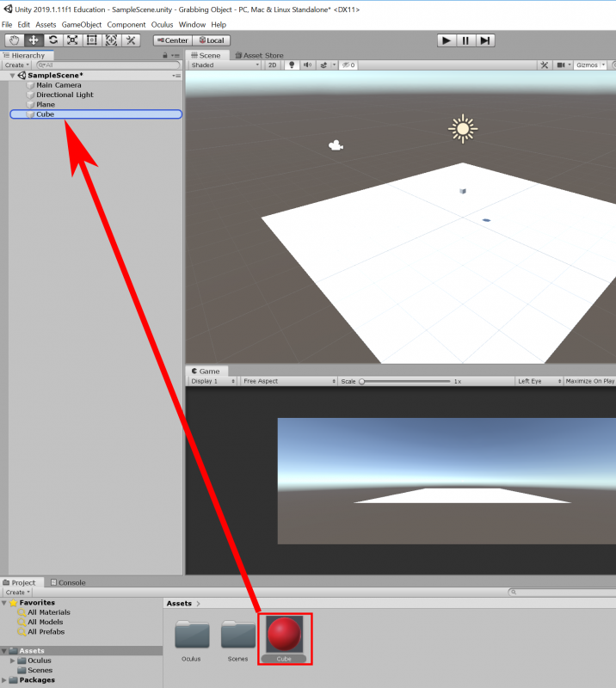Screen dimensions: 616x688
Task: Step forward one frame
Action: (x=485, y=40)
